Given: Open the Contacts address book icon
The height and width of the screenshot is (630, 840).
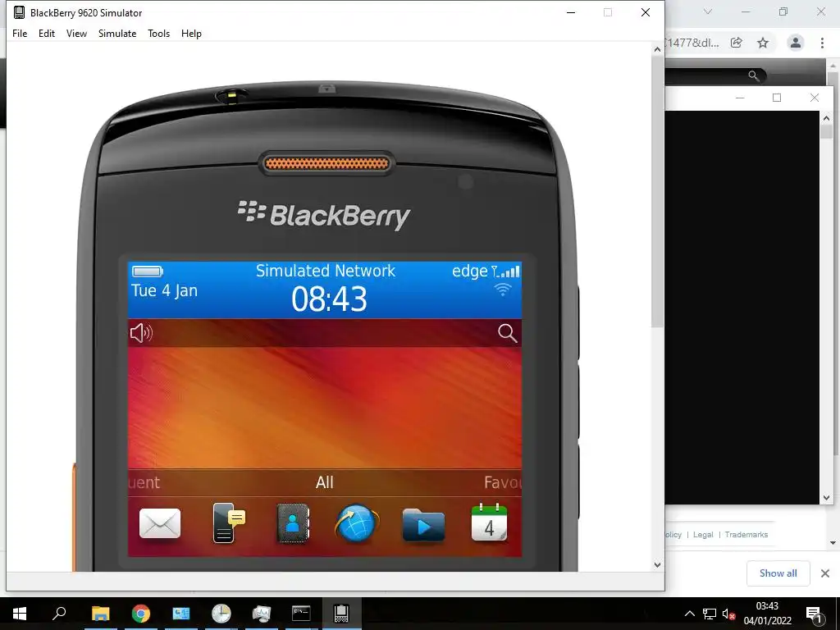Looking at the screenshot, I should click(293, 523).
